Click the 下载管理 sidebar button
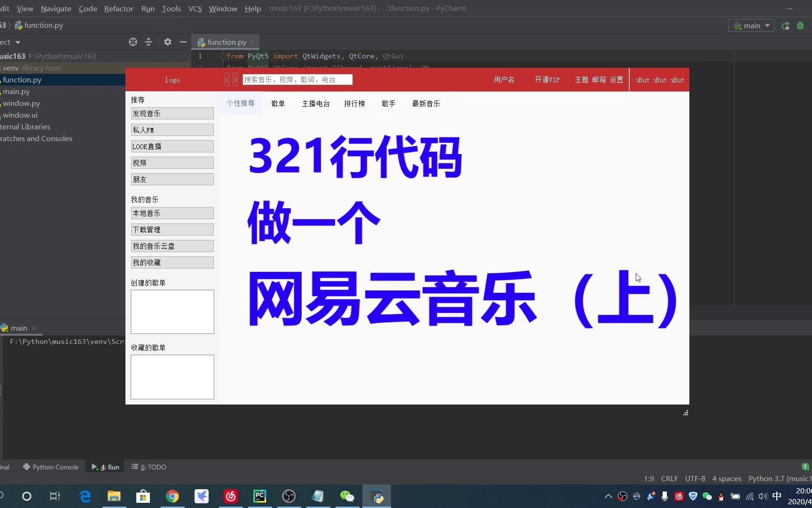Viewport: 812px width, 508px height. pos(172,230)
